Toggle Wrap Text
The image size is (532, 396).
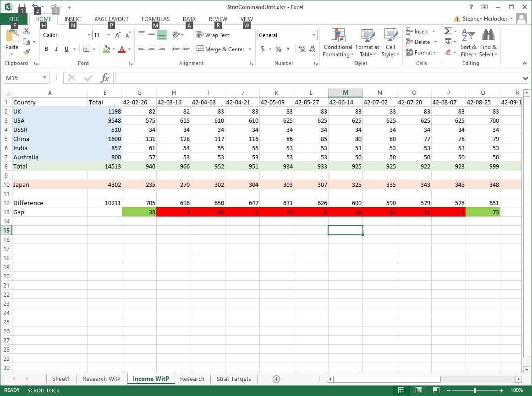pos(213,35)
